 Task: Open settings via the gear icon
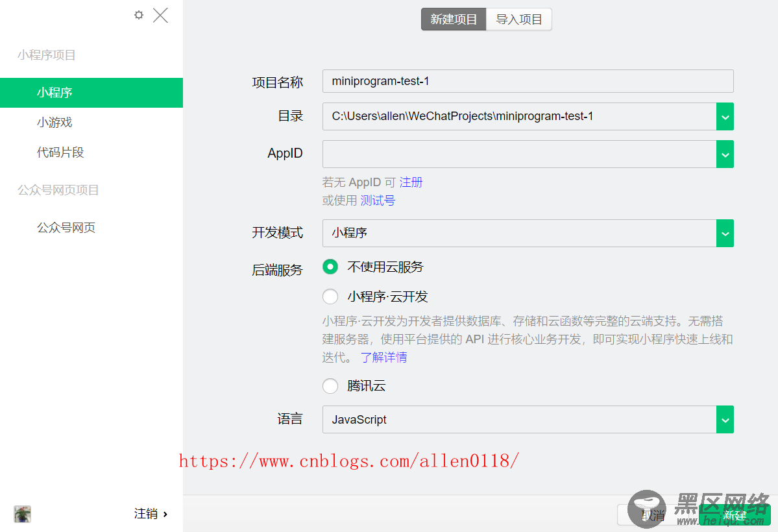pos(139,15)
